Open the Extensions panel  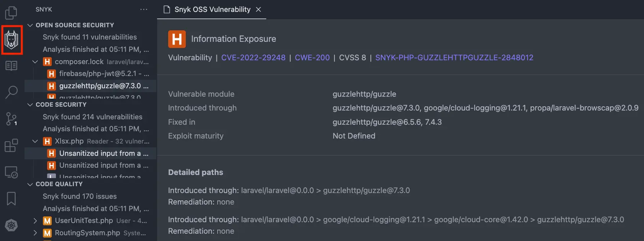click(11, 145)
